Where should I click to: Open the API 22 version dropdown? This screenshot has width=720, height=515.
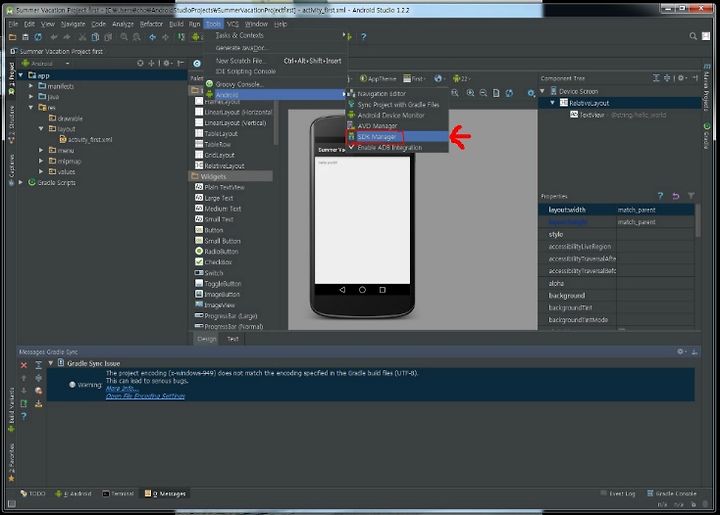click(x=462, y=78)
